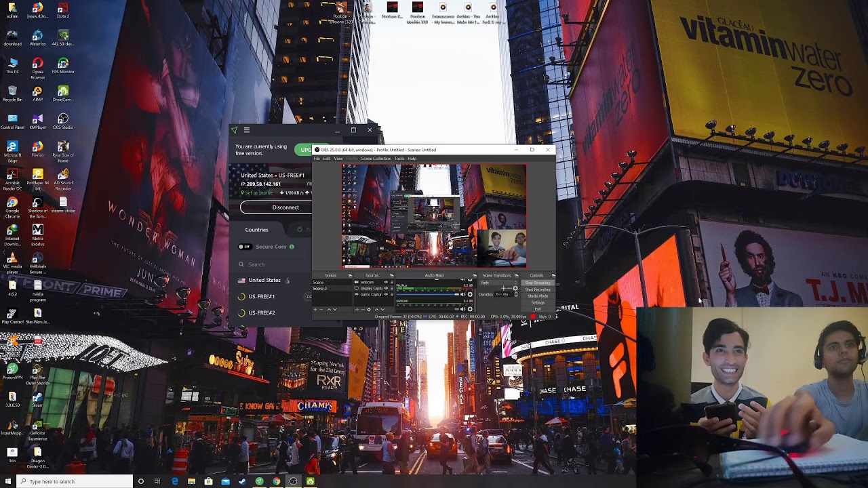Open the Edit menu in OBS
Screen dimensions: 868x488
(x=327, y=159)
